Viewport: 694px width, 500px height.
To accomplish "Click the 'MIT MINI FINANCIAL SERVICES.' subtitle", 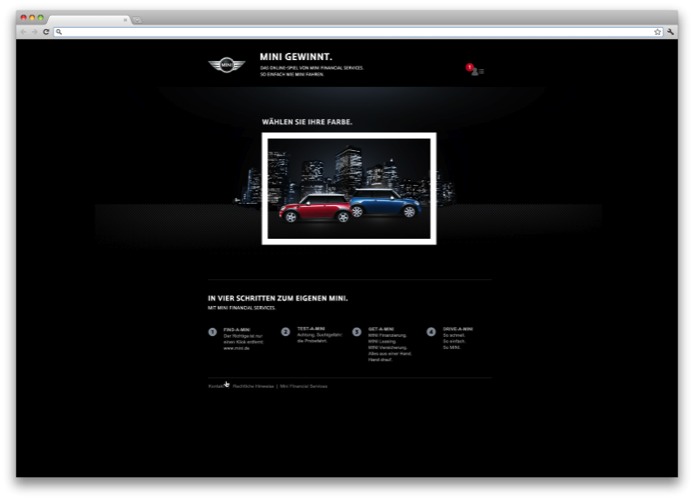I will 242,308.
